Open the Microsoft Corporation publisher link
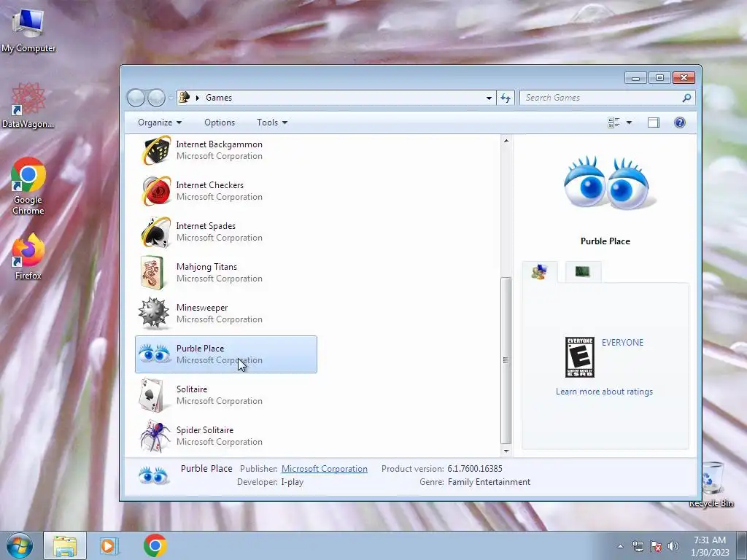This screenshot has height=560, width=747. tap(325, 469)
